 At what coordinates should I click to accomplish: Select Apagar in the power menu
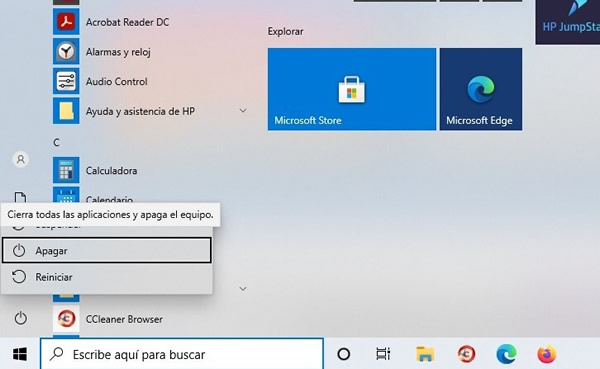(107, 250)
